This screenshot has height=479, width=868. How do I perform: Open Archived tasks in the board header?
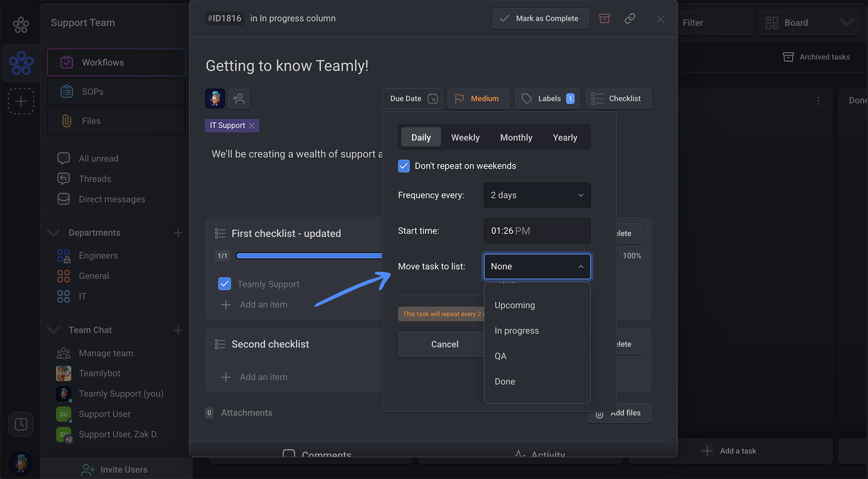tap(816, 57)
